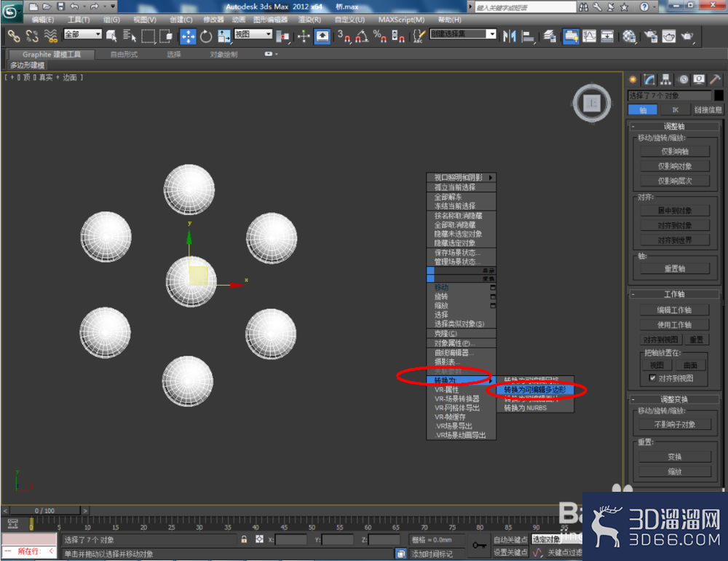Open the 3ds Max application menu logo
728x561 pixels.
click(10, 11)
